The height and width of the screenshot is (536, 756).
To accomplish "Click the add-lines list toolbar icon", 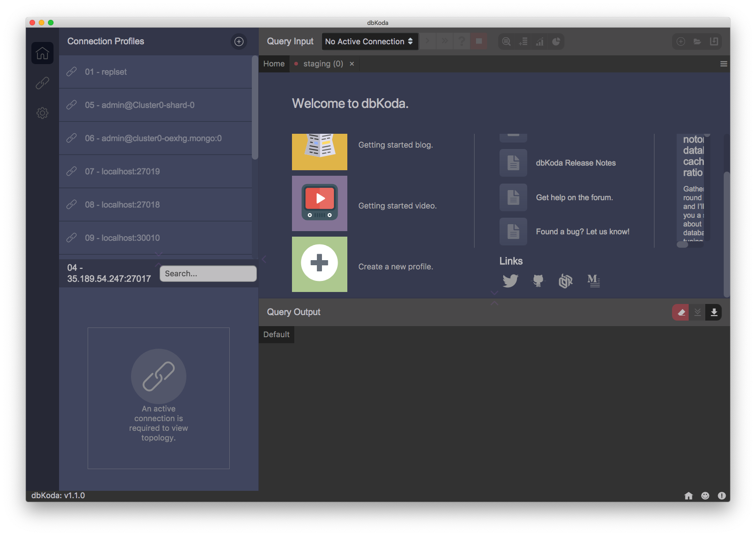I will [523, 42].
